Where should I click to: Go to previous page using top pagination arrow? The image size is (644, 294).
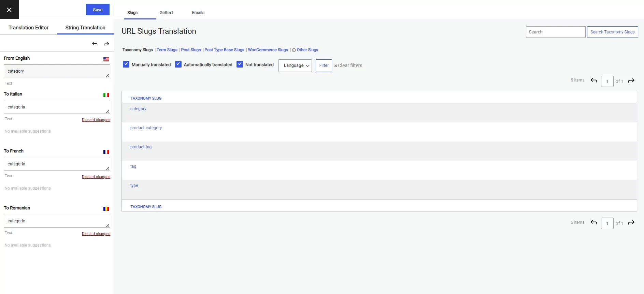click(594, 81)
